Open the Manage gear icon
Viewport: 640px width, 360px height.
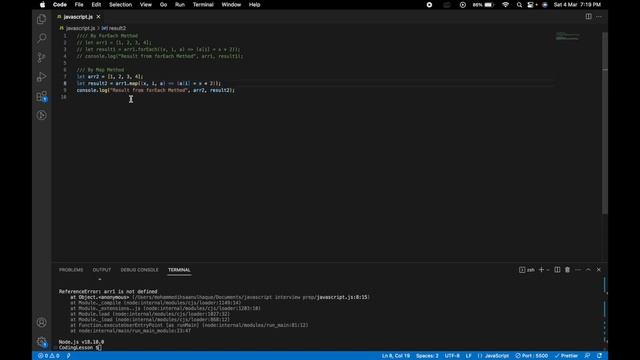click(x=41, y=342)
